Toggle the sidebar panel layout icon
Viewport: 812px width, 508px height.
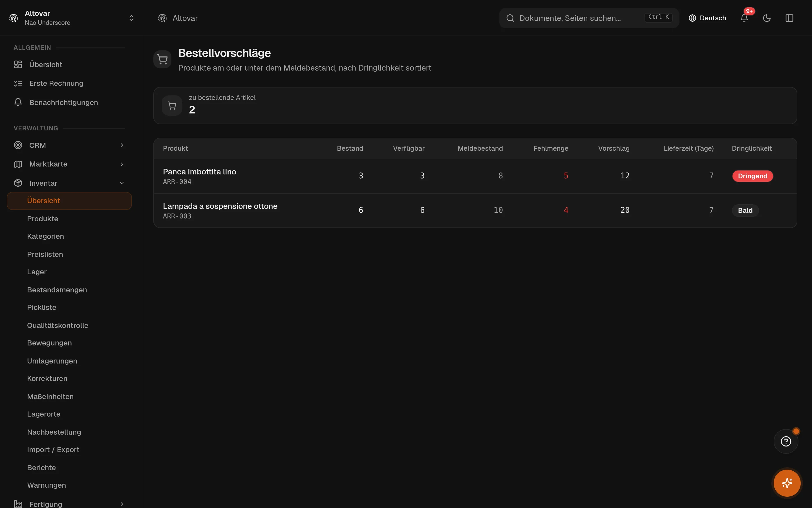[x=789, y=18]
